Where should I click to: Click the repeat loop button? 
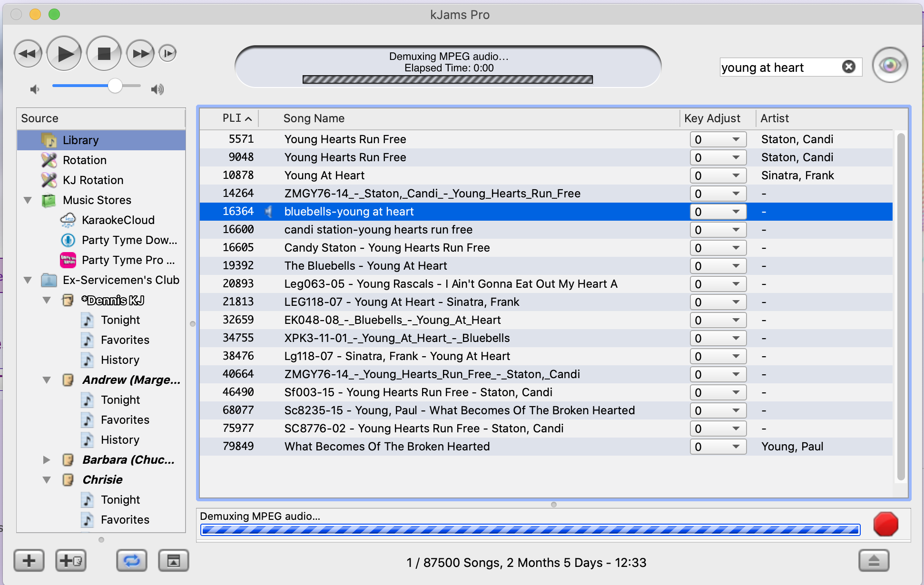click(x=132, y=561)
